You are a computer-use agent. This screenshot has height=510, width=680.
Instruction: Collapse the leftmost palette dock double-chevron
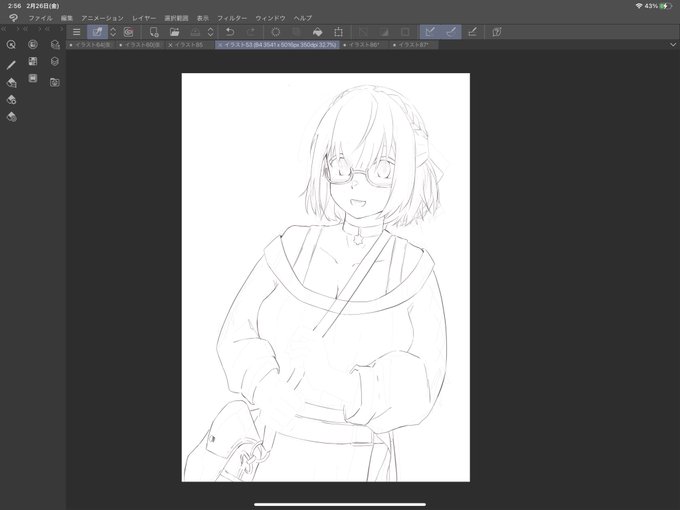3,29
